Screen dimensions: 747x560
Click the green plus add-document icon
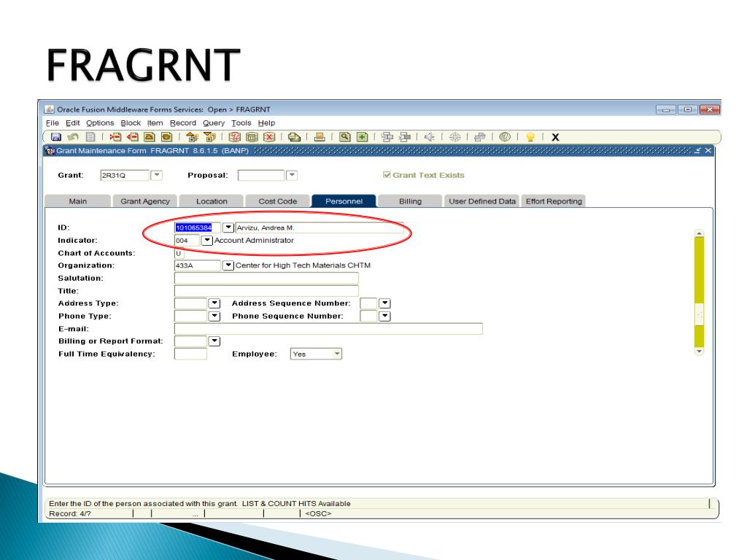(363, 137)
